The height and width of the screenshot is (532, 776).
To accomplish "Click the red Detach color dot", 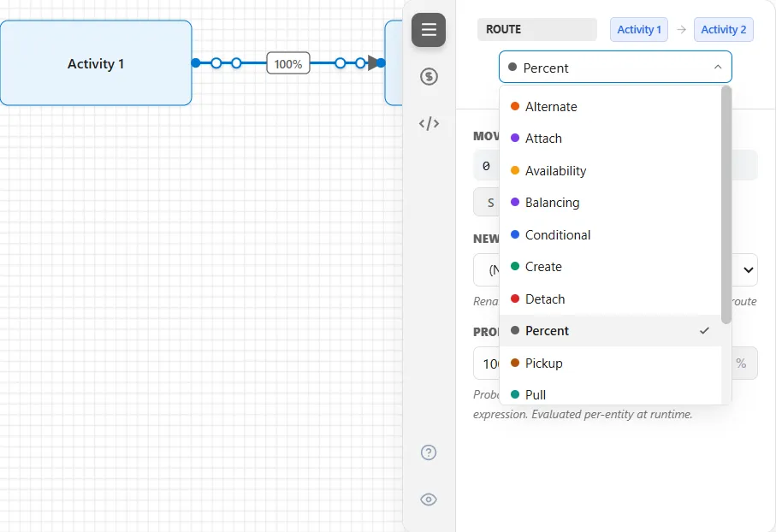I will pos(515,299).
